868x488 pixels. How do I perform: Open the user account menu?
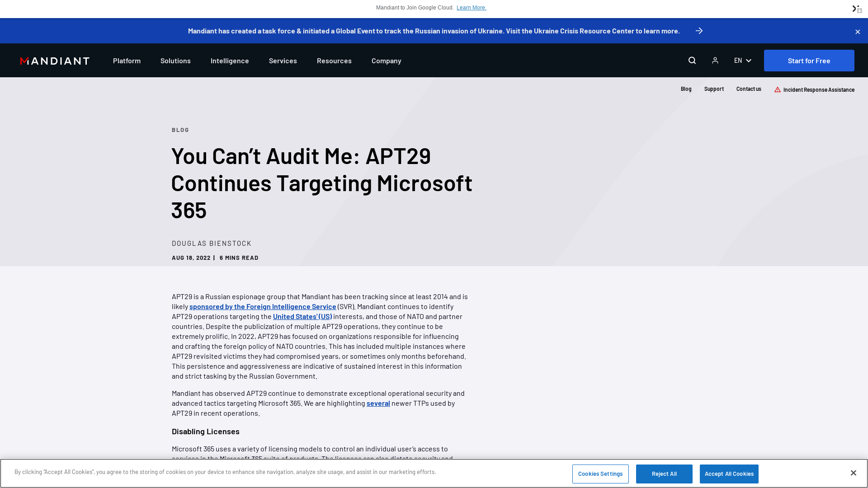click(715, 60)
